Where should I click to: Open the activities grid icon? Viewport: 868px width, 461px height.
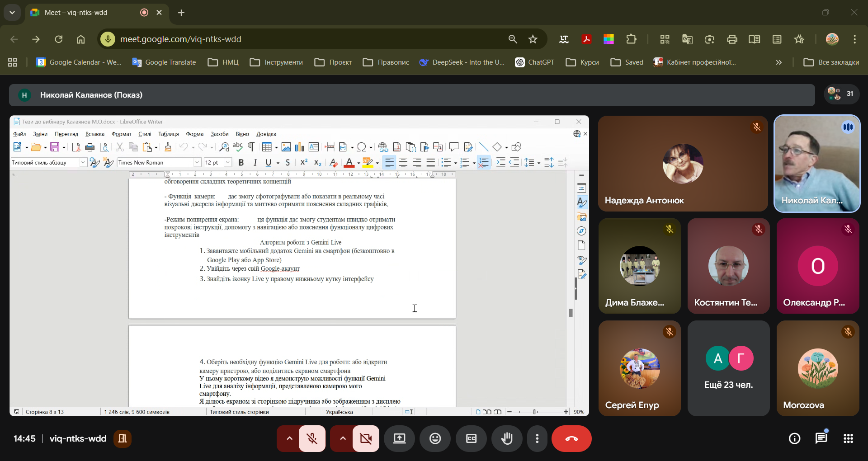pyautogui.click(x=848, y=438)
